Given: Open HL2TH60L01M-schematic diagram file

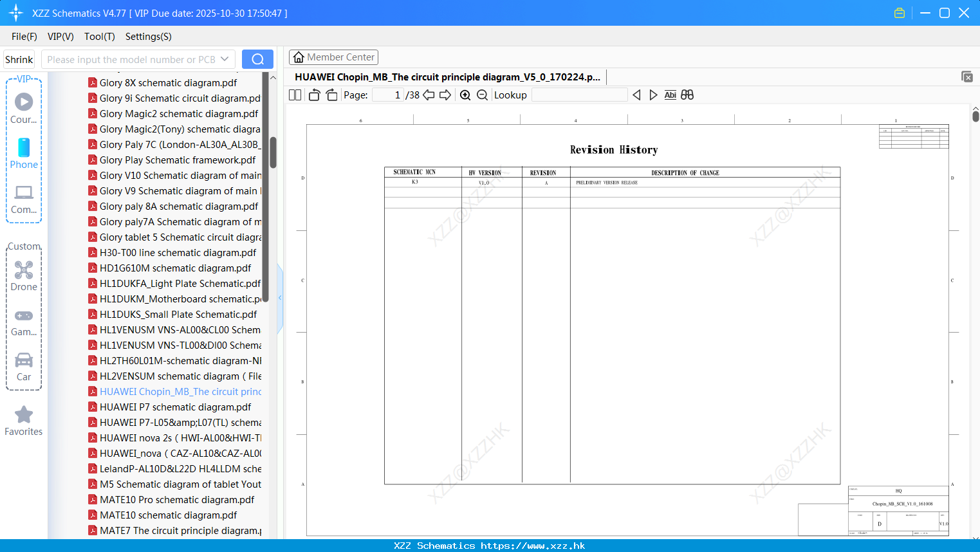Looking at the screenshot, I should tap(174, 360).
